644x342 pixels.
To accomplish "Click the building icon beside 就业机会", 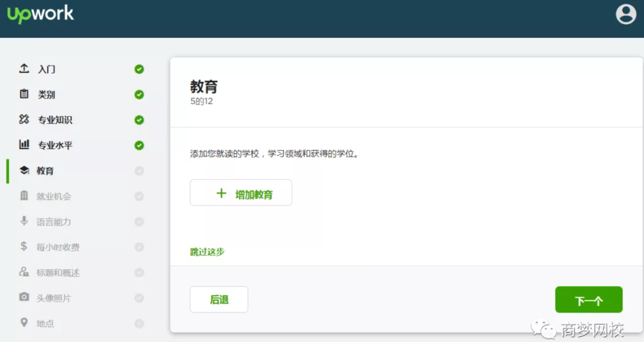I will [24, 195].
